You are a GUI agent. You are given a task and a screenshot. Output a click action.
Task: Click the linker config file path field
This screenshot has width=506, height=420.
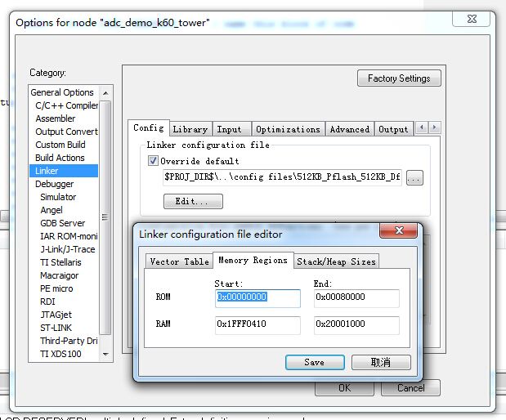(x=282, y=177)
